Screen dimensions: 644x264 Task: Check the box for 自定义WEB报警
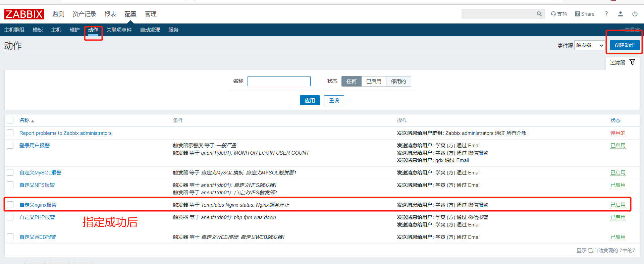coord(10,237)
